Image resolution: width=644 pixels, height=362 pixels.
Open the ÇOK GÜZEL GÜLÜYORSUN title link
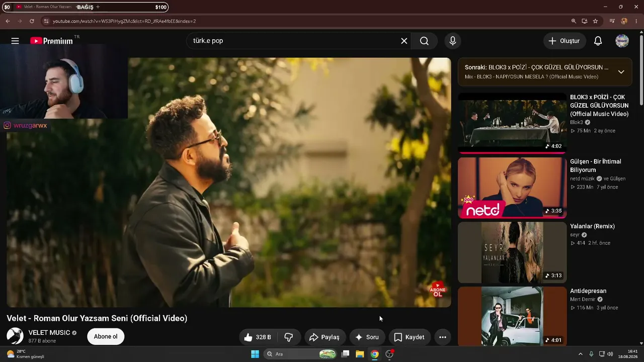(599, 106)
